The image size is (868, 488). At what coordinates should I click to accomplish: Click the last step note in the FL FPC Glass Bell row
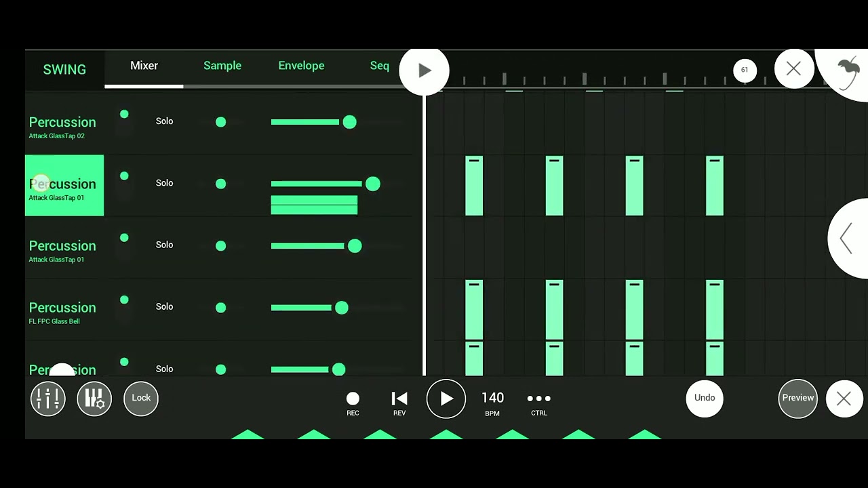coord(715,310)
